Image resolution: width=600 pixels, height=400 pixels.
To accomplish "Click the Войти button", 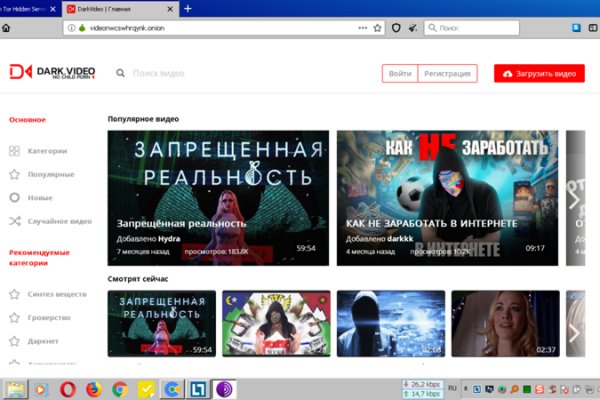I will pos(400,74).
